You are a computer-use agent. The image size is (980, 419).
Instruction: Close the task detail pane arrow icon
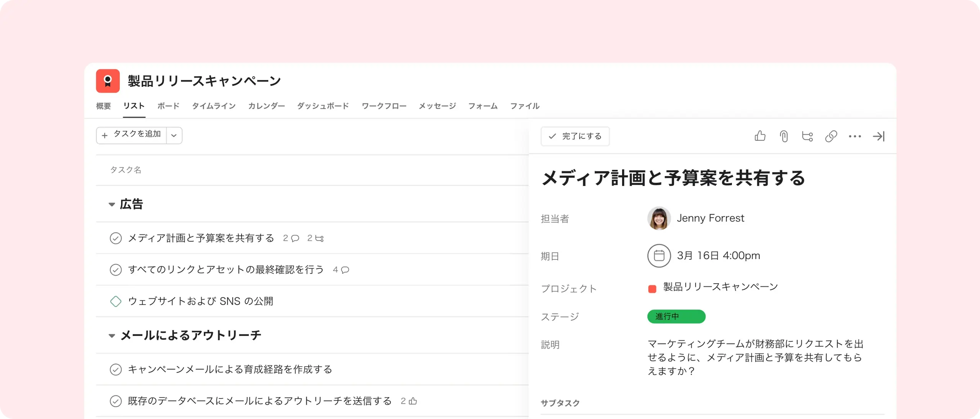click(879, 136)
